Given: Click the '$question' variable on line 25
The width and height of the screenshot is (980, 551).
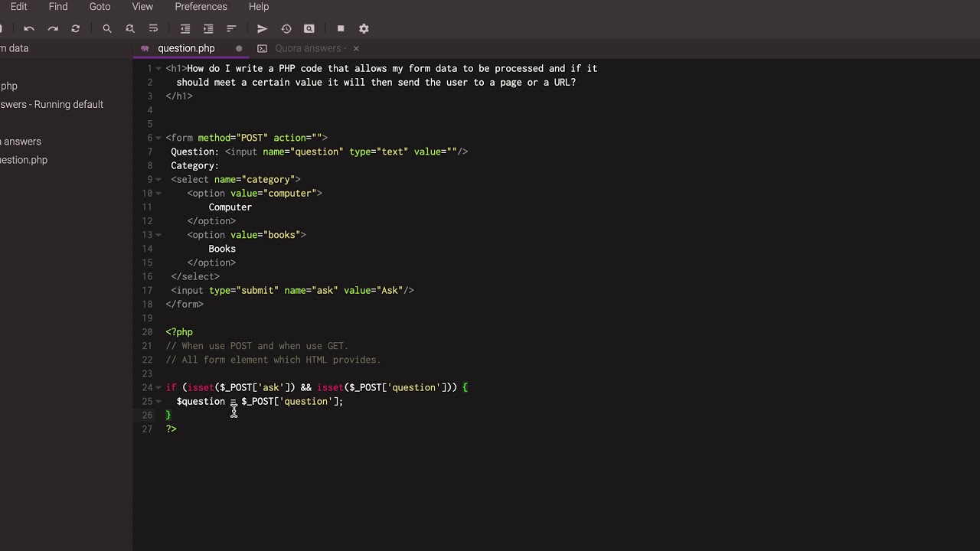Looking at the screenshot, I should coord(201,402).
